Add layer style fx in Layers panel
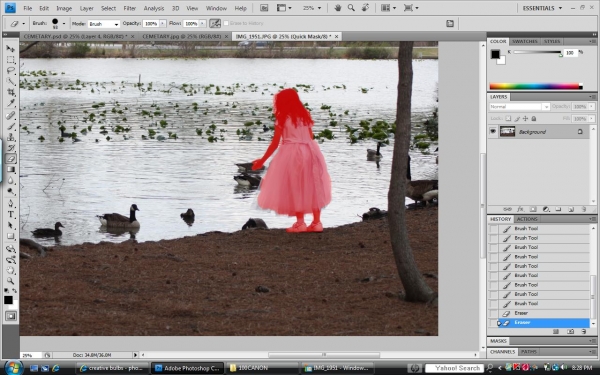 click(x=520, y=209)
